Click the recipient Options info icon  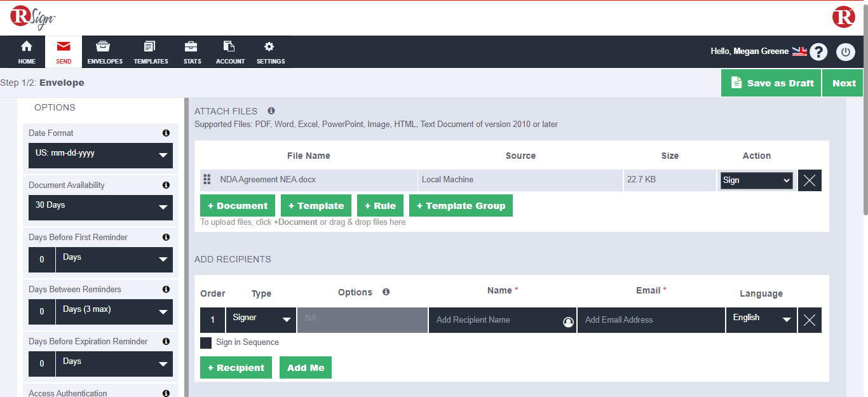click(x=386, y=292)
